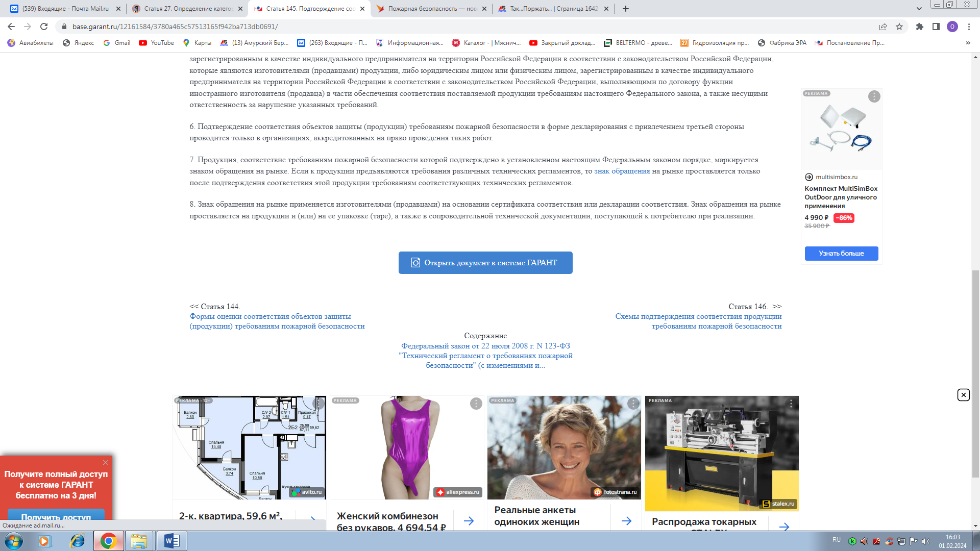
Task: Open the YouTube bookmark
Action: click(156, 43)
